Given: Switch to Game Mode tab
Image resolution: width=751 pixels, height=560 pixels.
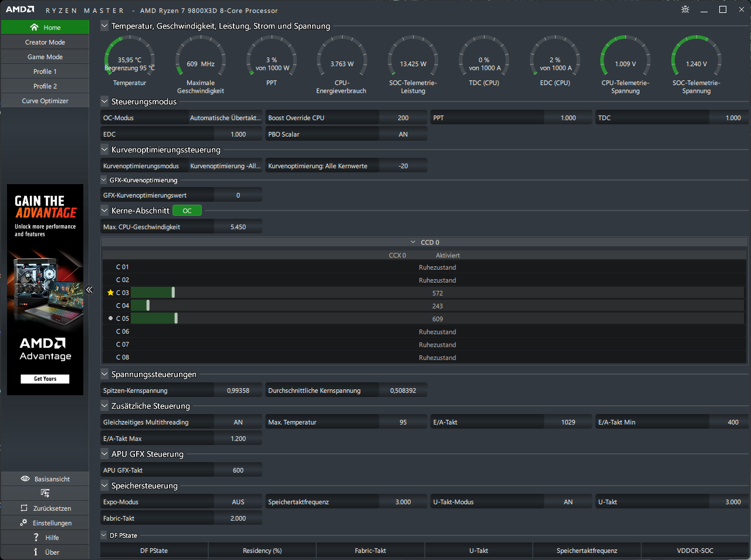Looking at the screenshot, I should (x=45, y=57).
